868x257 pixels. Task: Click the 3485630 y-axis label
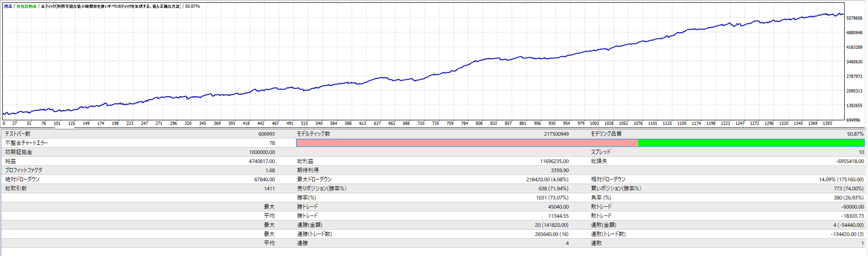(854, 62)
